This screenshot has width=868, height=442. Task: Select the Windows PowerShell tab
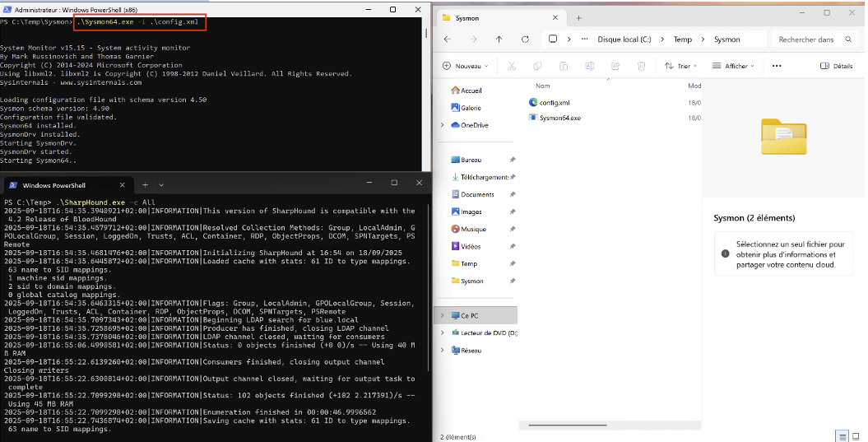pyautogui.click(x=53, y=184)
